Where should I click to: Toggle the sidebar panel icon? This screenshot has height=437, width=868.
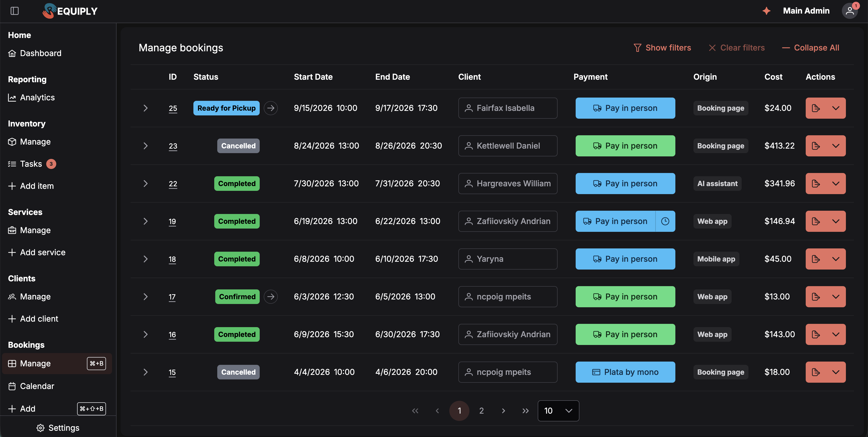(x=15, y=11)
